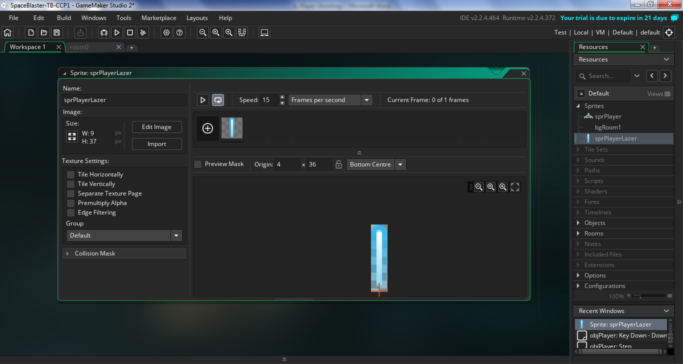Select sprPlayer in the resource tree
The height and width of the screenshot is (364, 683).
click(x=608, y=117)
